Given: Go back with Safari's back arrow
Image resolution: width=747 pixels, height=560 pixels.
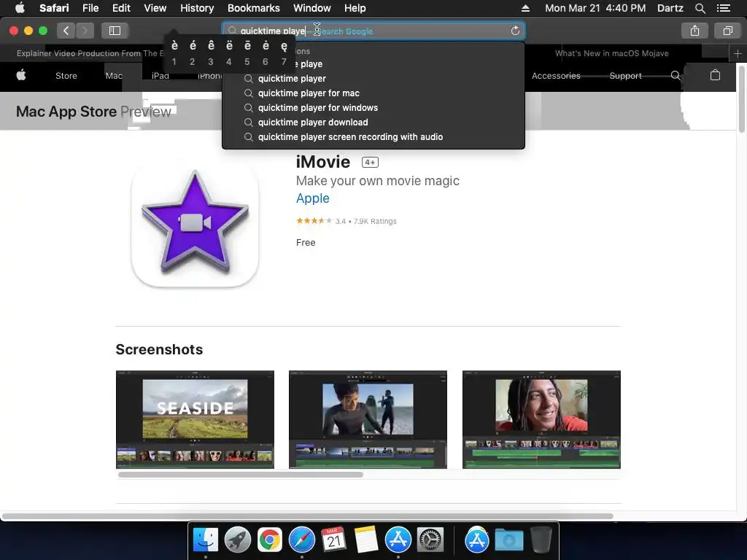Looking at the screenshot, I should (66, 31).
